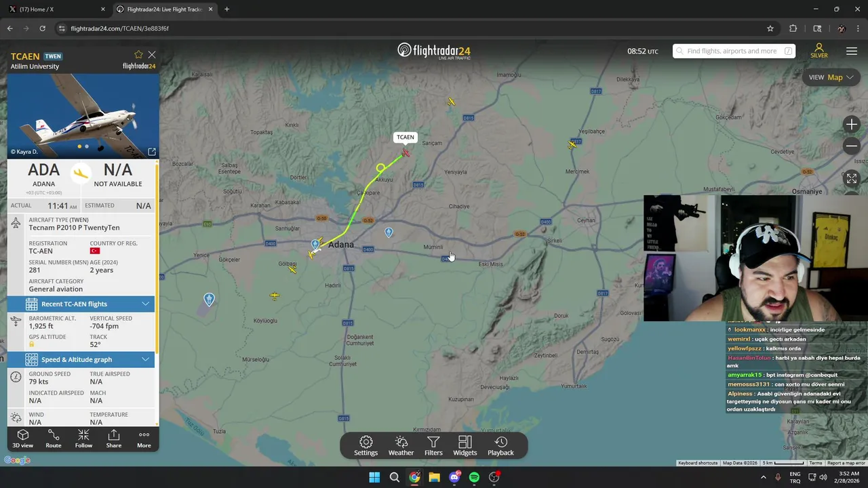
Task: Select the aircraft near Gölbaşı
Action: coord(292,269)
